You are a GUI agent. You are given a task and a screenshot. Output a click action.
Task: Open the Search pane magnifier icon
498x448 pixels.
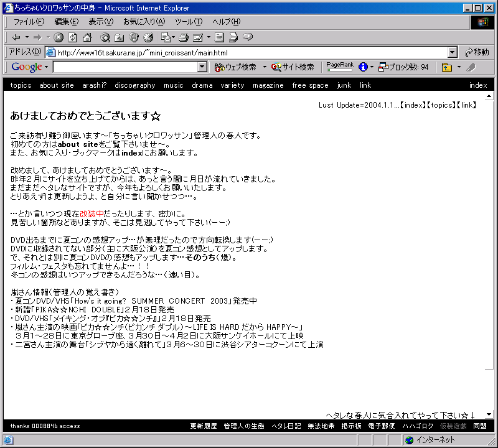105,37
